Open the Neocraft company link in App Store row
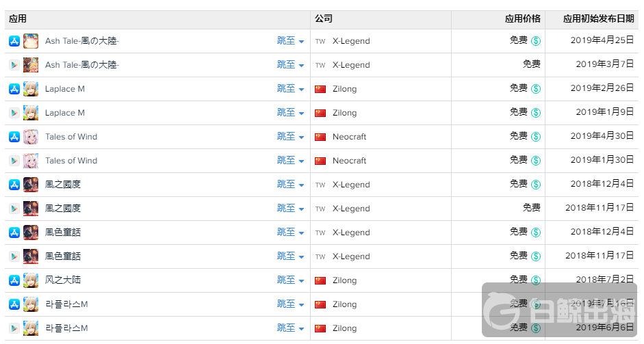 click(x=349, y=137)
